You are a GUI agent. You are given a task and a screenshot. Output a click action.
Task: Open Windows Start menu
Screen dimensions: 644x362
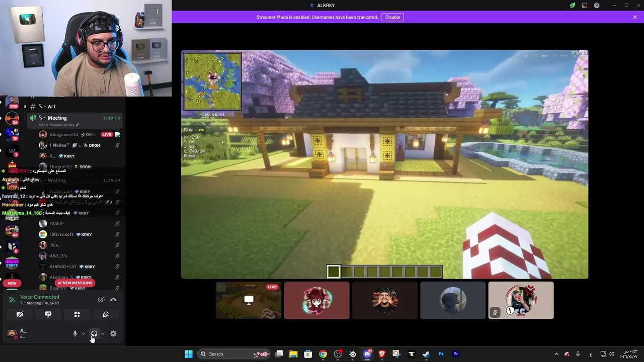click(189, 354)
